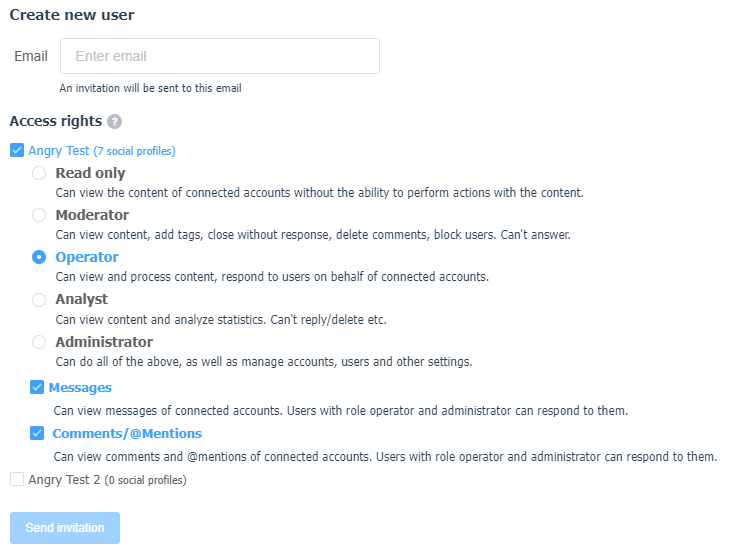Viewport: 730px width, 550px height.
Task: Click the Administrator role title
Action: click(104, 342)
